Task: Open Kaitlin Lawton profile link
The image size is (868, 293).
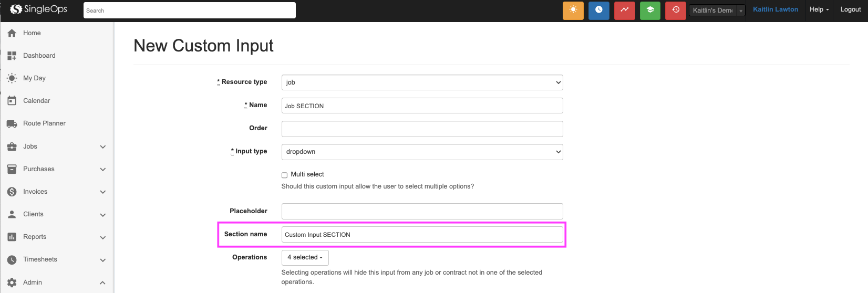Action: (775, 9)
